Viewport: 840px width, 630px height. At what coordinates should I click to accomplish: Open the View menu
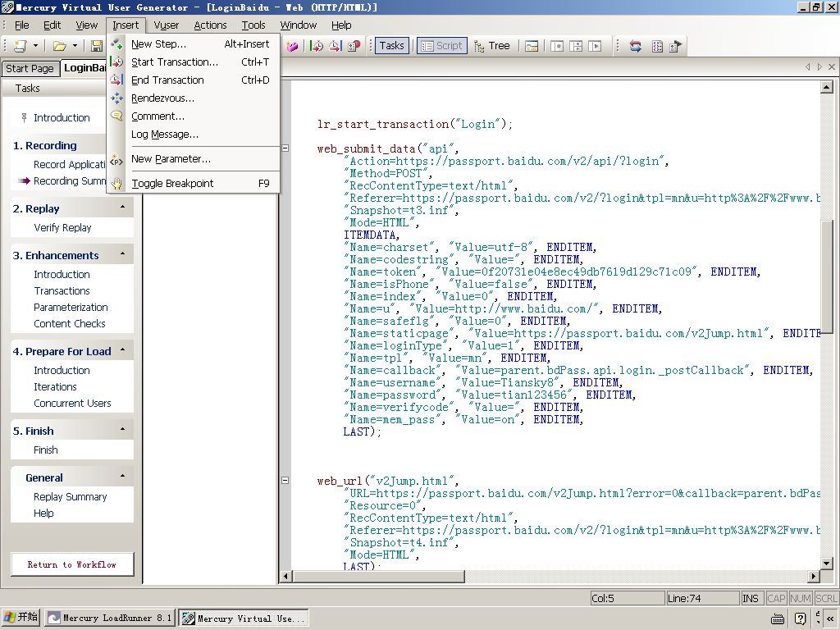pos(86,25)
